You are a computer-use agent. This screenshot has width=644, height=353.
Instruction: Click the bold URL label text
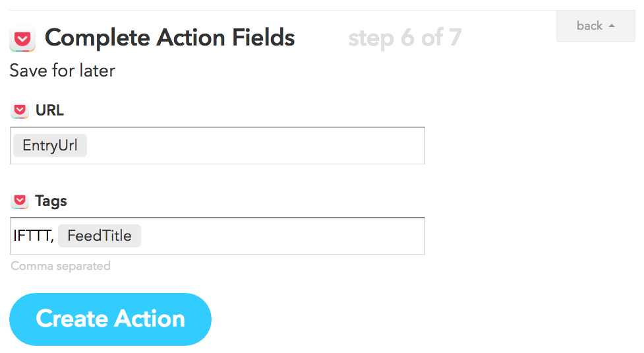point(49,110)
